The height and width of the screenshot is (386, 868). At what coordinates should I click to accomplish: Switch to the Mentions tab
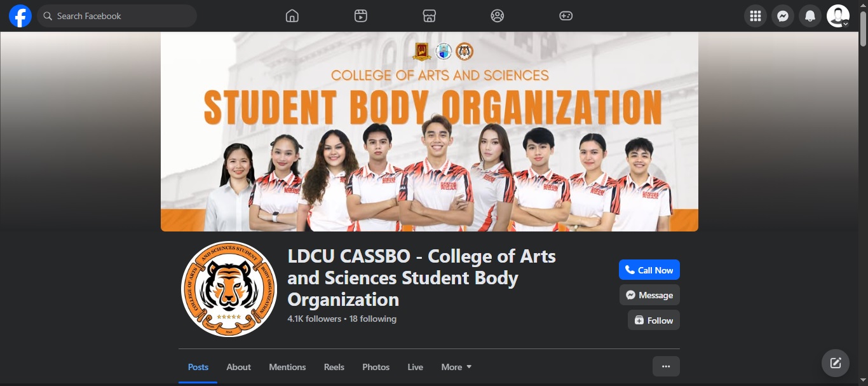[x=287, y=367]
